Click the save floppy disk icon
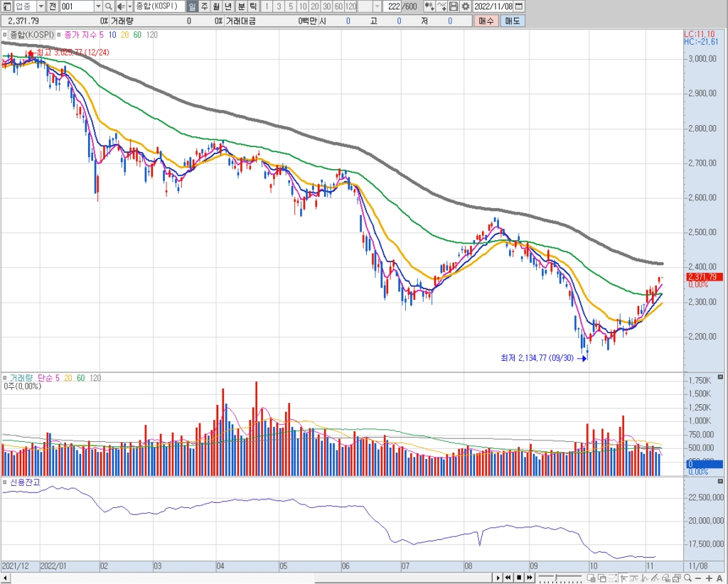728x584 pixels. [x=454, y=6]
